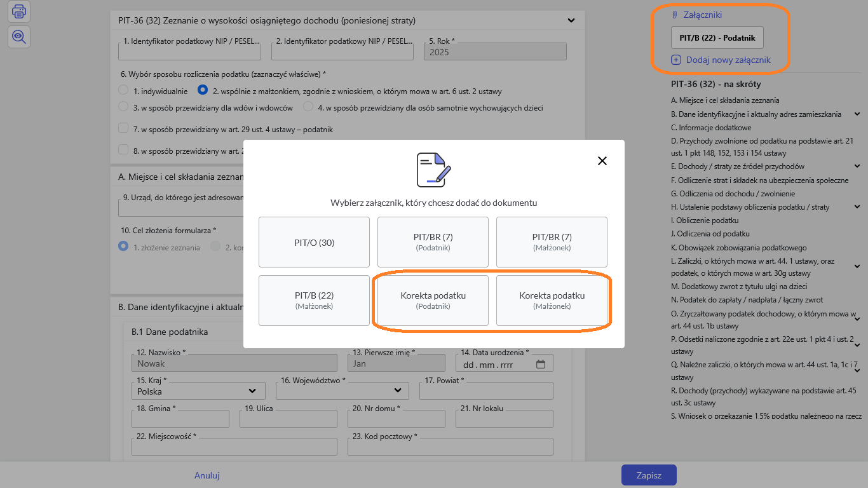Check box 7 for art. 29 ust. 4
This screenshot has height=488, width=868.
point(124,128)
